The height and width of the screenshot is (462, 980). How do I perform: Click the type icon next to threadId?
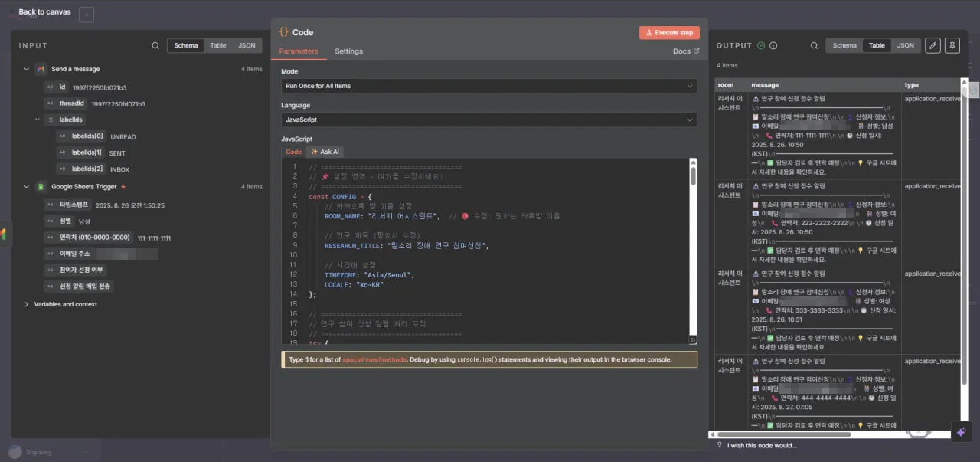(50, 103)
